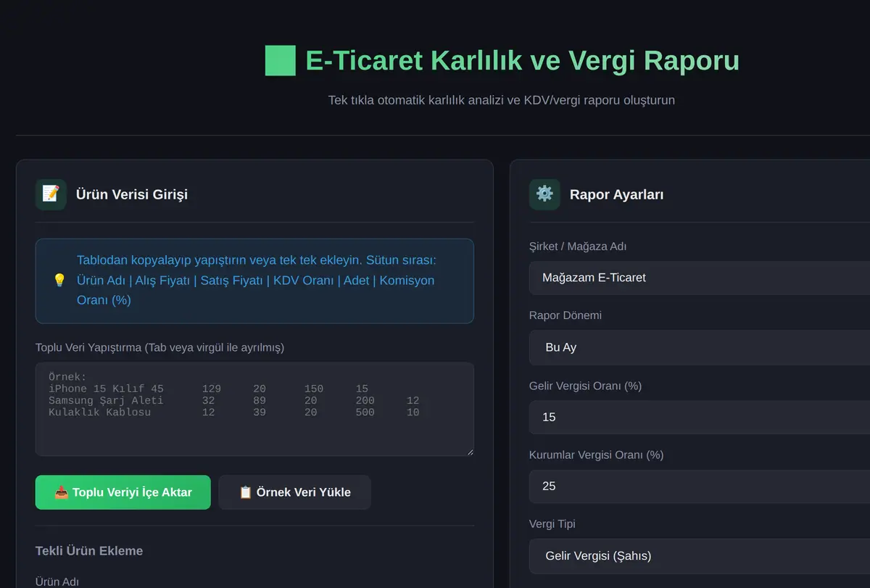The image size is (870, 588).
Task: Click the Sütun sırası tip text
Action: pos(257,280)
